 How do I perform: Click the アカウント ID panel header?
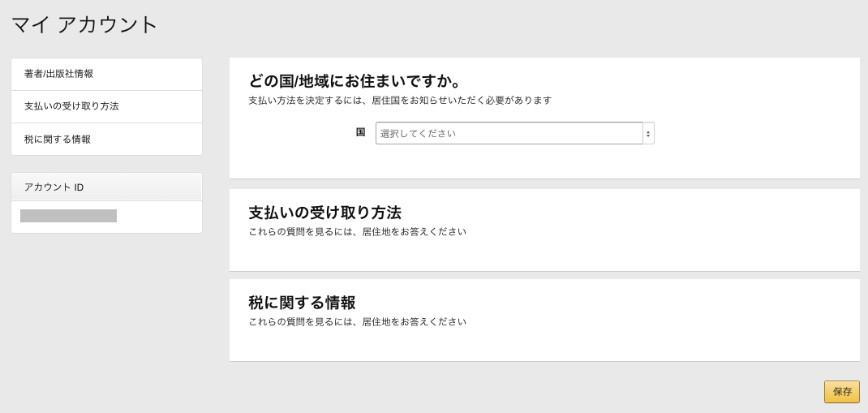[106, 187]
